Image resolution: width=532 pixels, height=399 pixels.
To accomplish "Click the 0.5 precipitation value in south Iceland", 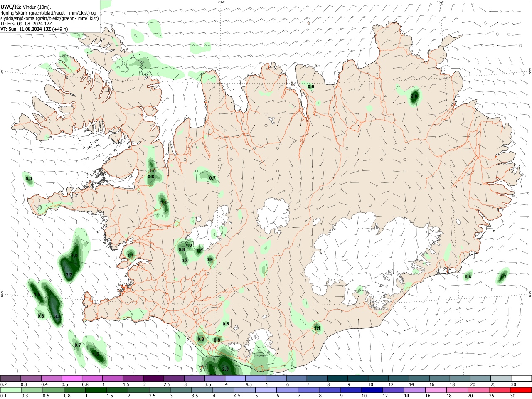I will [x=226, y=324].
